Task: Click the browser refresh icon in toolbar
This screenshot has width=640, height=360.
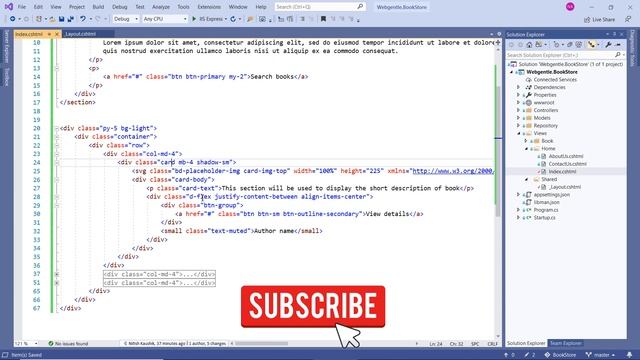Action: pyautogui.click(x=233, y=19)
